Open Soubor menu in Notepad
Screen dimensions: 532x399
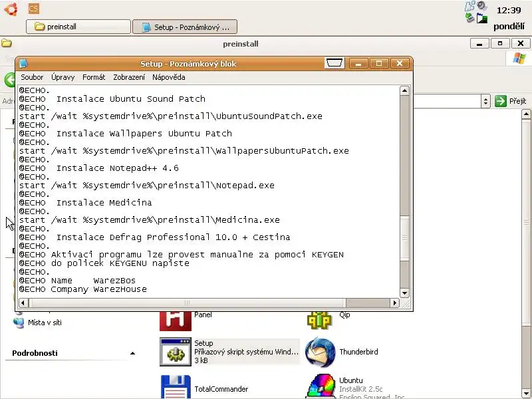pos(32,77)
